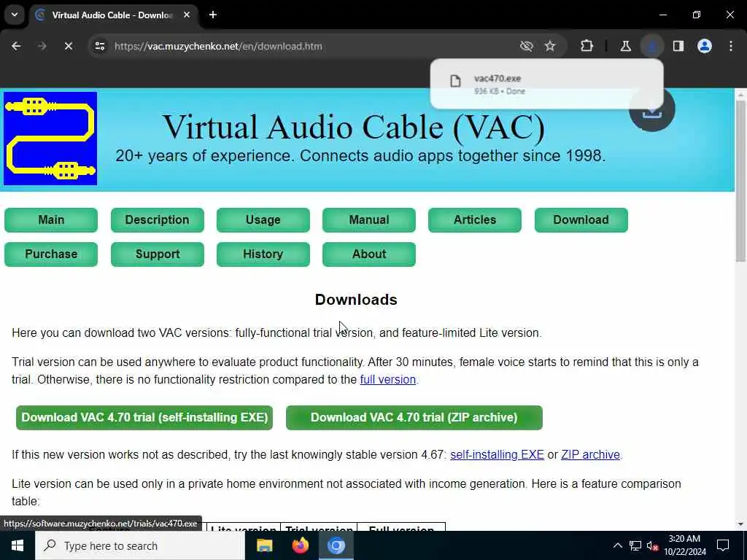Download version 4.67 self-installing EXE link
The width and height of the screenshot is (747, 560).
point(497,455)
